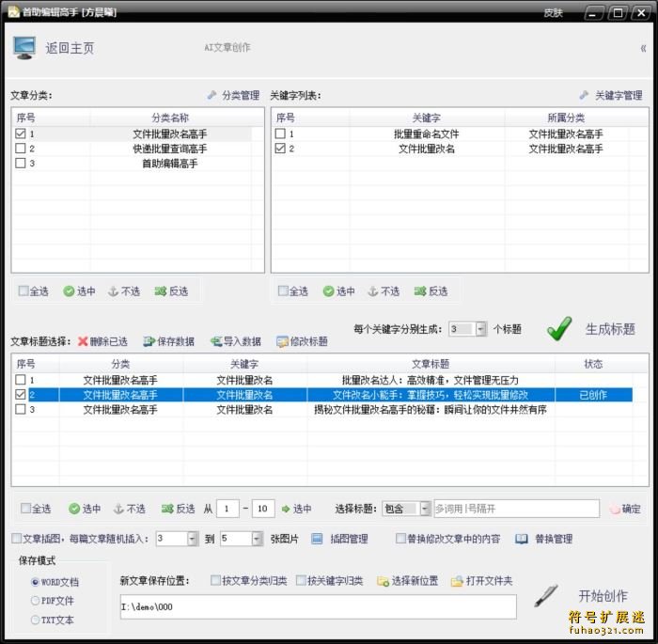Viewport: 658px width, 644px height.
Task: Click green 选中 icon under title list
Action: (x=74, y=509)
